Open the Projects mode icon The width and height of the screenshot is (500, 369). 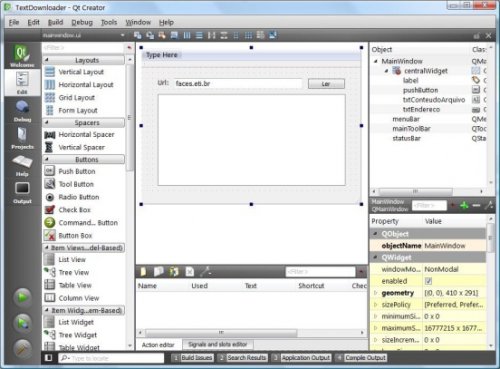(22, 138)
